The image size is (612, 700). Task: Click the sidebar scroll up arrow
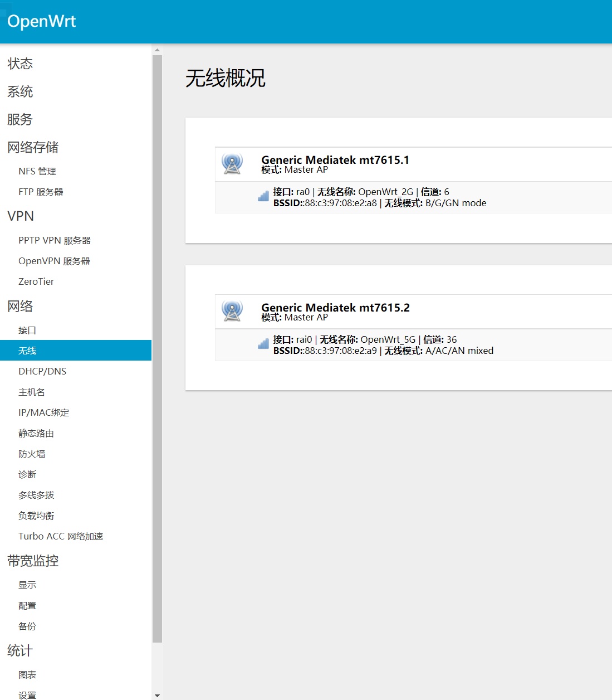click(157, 50)
